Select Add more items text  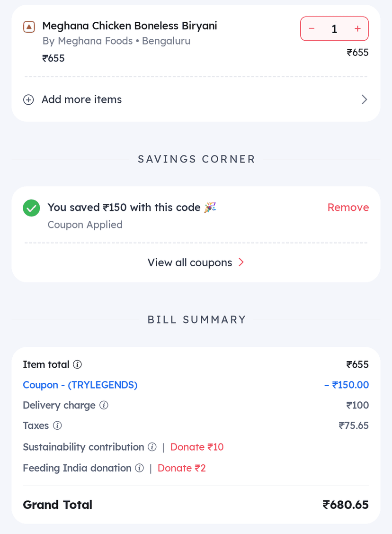[x=81, y=100]
